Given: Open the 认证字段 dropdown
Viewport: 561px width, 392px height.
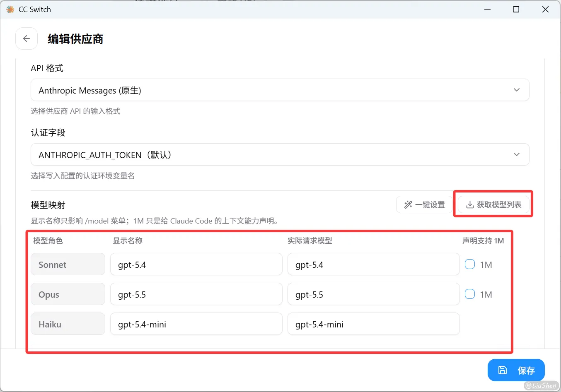Looking at the screenshot, I should (280, 154).
